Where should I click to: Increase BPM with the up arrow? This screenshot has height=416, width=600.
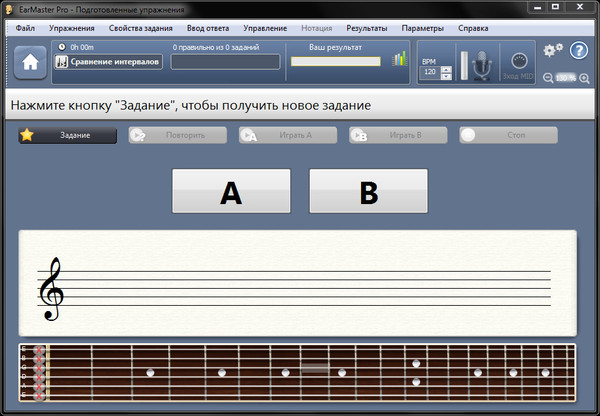[x=446, y=68]
